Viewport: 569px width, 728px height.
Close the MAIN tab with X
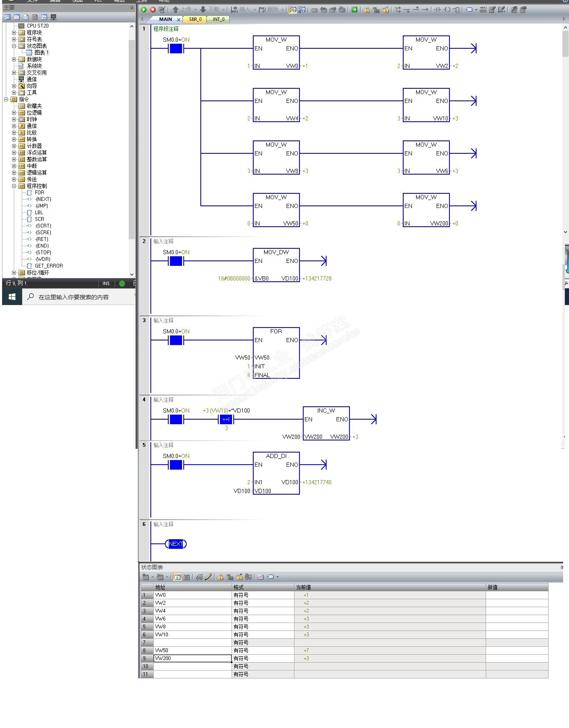(179, 20)
